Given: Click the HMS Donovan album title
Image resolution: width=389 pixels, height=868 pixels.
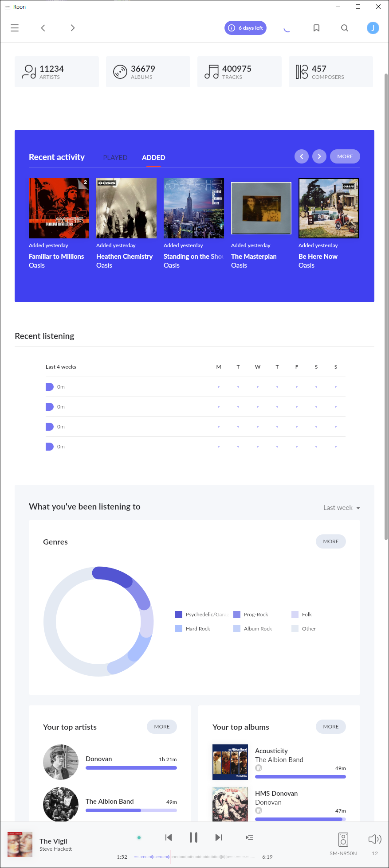Looking at the screenshot, I should point(276,794).
